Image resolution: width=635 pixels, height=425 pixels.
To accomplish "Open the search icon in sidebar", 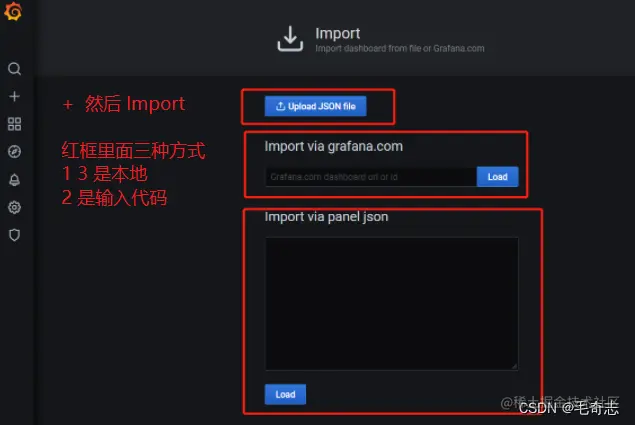I will click(14, 69).
